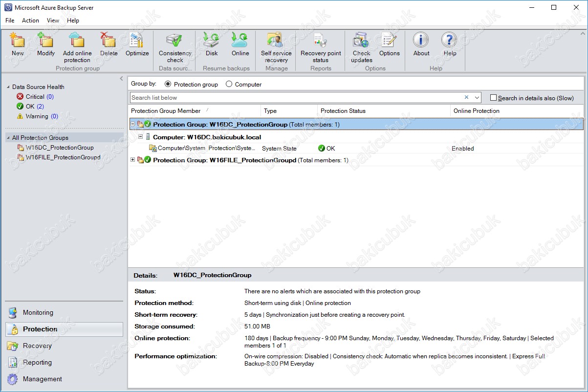This screenshot has width=588, height=392.
Task: Click the Reporting workspace icon
Action: pyautogui.click(x=13, y=363)
